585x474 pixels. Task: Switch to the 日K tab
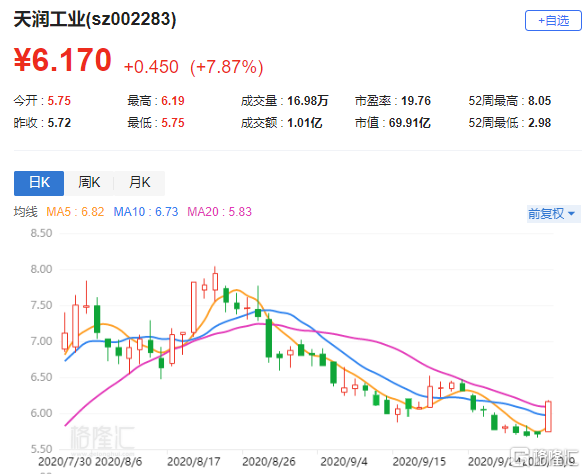[39, 183]
